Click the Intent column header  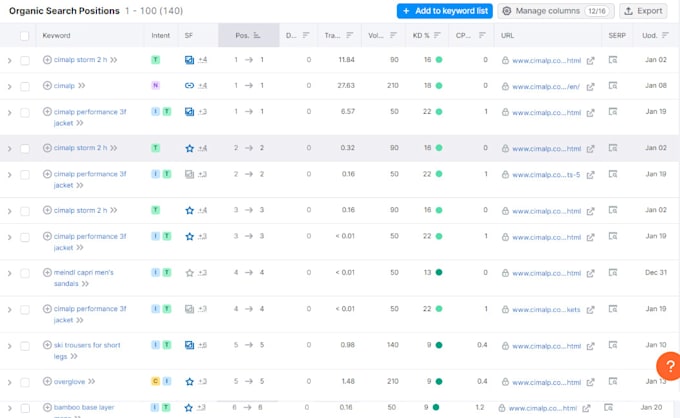pos(160,36)
